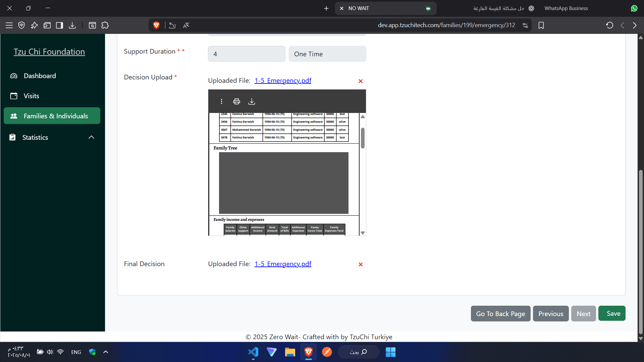Open browser downloads icon in toolbar
Image resolution: width=644 pixels, height=362 pixels.
(72, 25)
